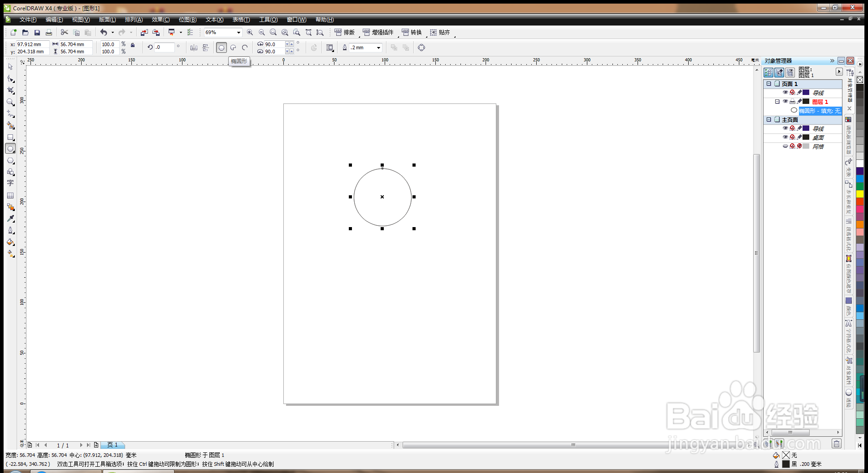
Task: Toggle printable icon of 图层 1
Action: (x=792, y=102)
